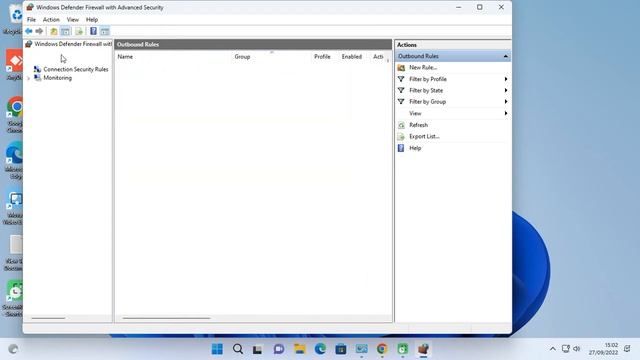Image resolution: width=640 pixels, height=360 pixels.
Task: Expand the Filter by Group submenu arrow
Action: pyautogui.click(x=506, y=102)
